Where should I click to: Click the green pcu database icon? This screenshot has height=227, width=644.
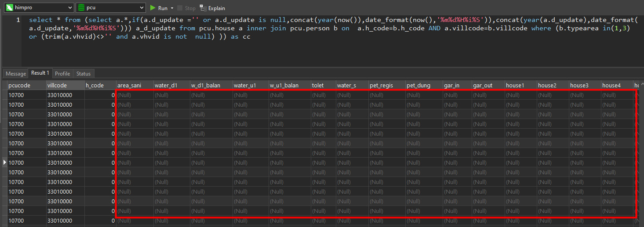pos(81,8)
